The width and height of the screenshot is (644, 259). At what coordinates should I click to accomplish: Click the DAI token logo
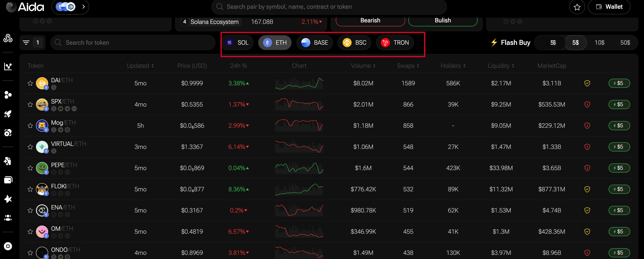(x=42, y=83)
